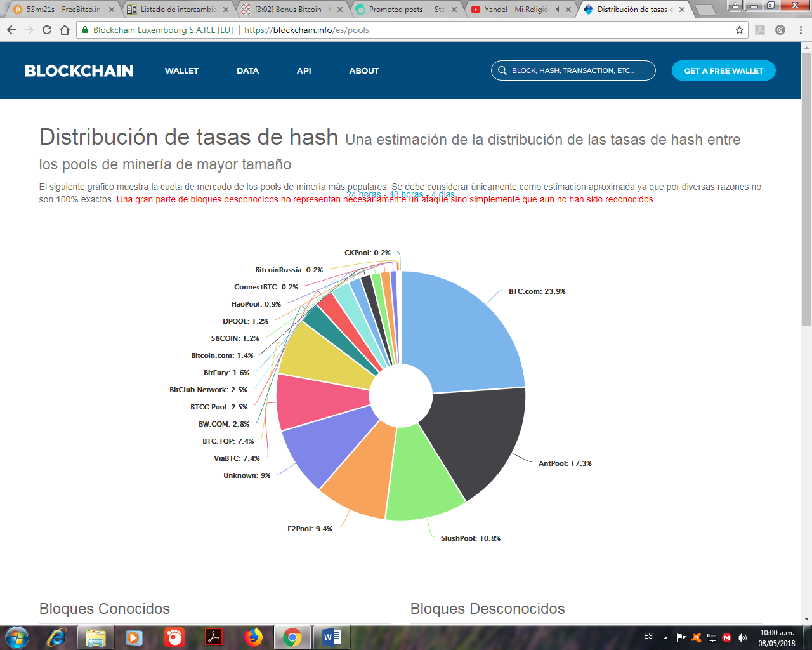Open Windows Explorer folder in taskbar
The width and height of the screenshot is (812, 650).
tap(96, 637)
